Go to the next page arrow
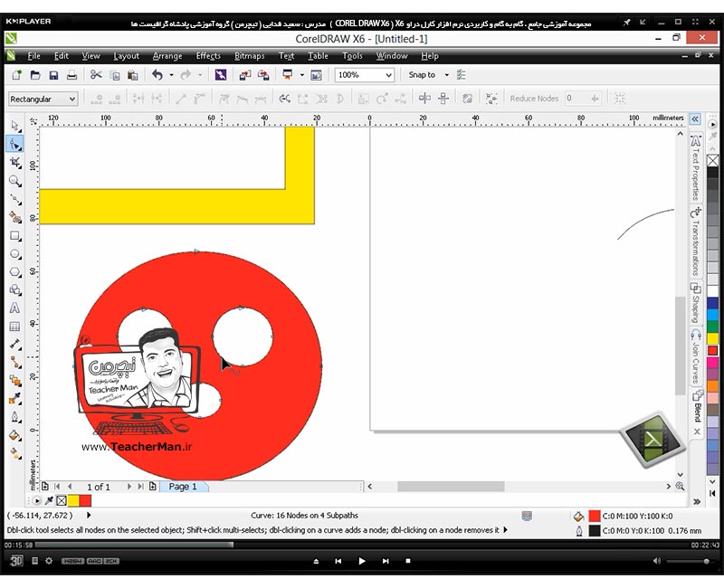Image resolution: width=724 pixels, height=588 pixels. (x=129, y=487)
